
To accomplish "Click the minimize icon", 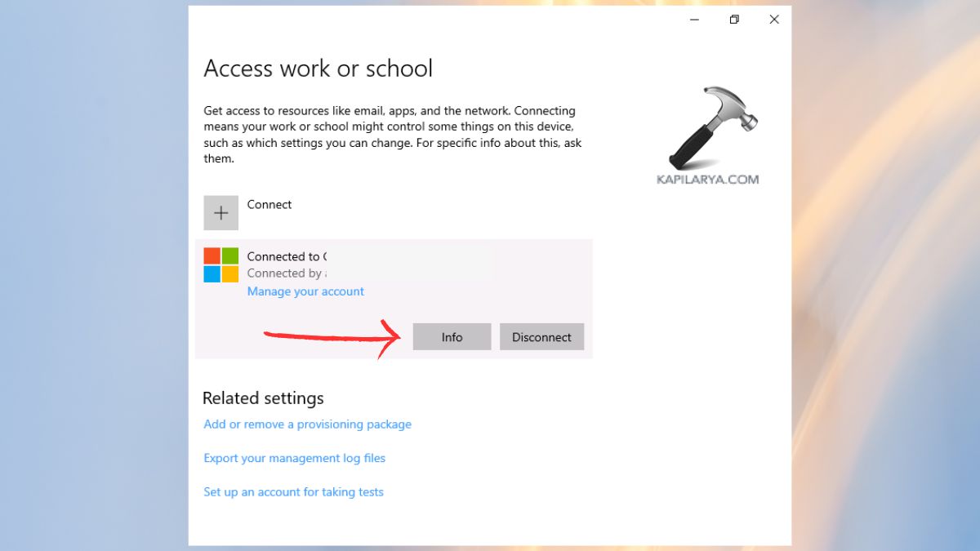I will point(693,19).
